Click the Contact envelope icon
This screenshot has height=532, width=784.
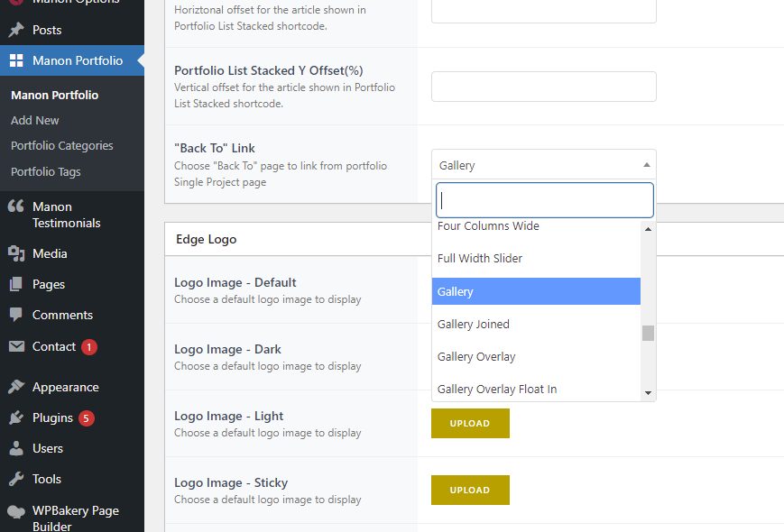(x=16, y=346)
